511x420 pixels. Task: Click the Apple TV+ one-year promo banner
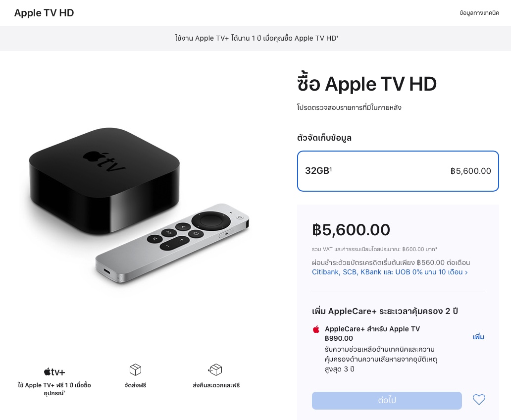click(255, 38)
